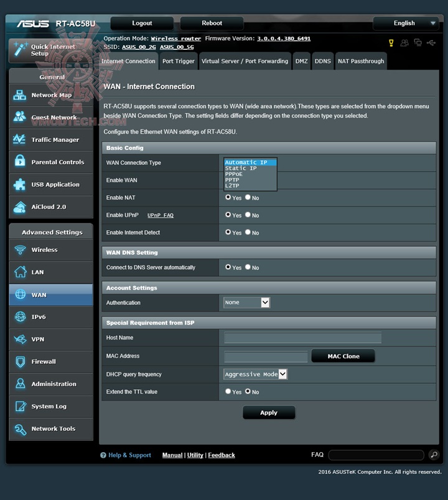Click the LAN house icon

(21, 272)
